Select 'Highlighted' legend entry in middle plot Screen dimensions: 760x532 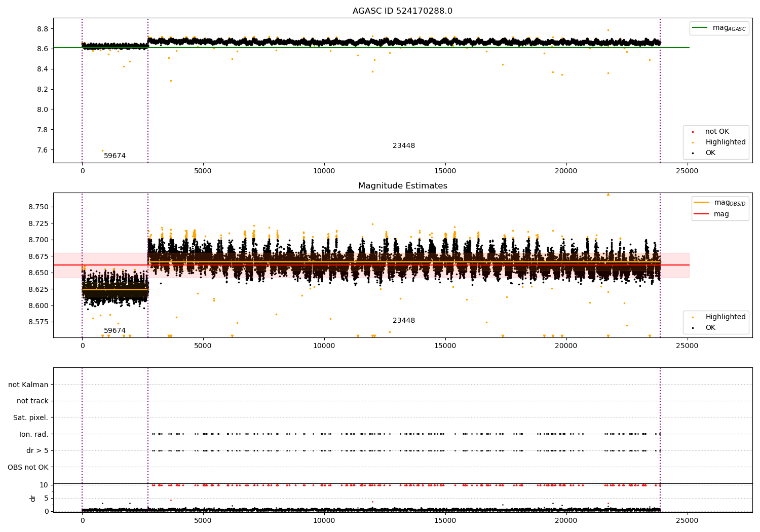pos(725,317)
